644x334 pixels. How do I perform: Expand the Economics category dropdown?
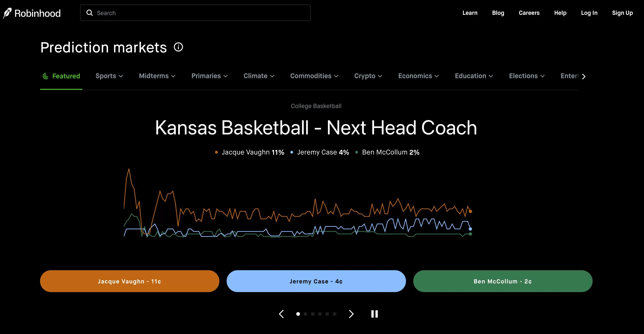point(418,76)
